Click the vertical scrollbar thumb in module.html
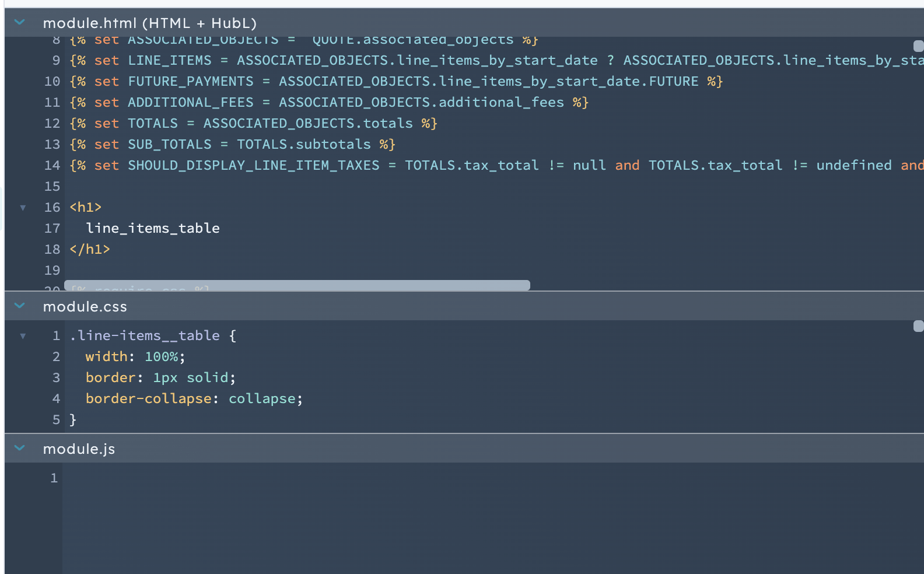This screenshot has height=574, width=924. (x=919, y=46)
